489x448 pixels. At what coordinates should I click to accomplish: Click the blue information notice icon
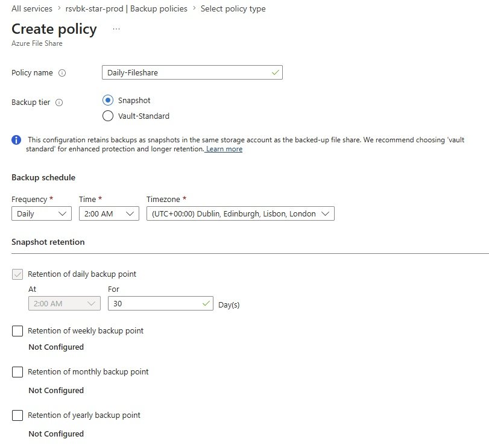16,140
